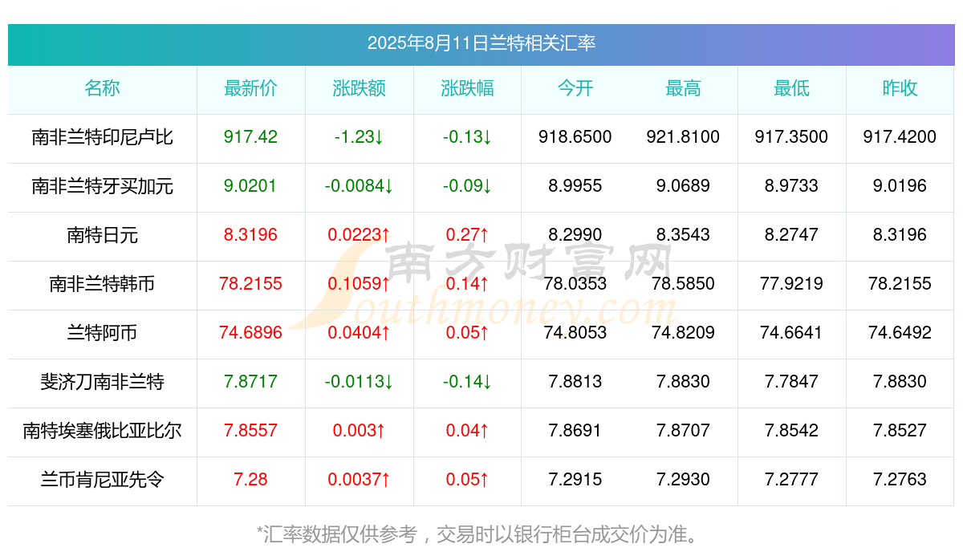Viewport: 963px width, 560px height.
Task: Click change amount 0.1059↑
Action: pos(359,284)
